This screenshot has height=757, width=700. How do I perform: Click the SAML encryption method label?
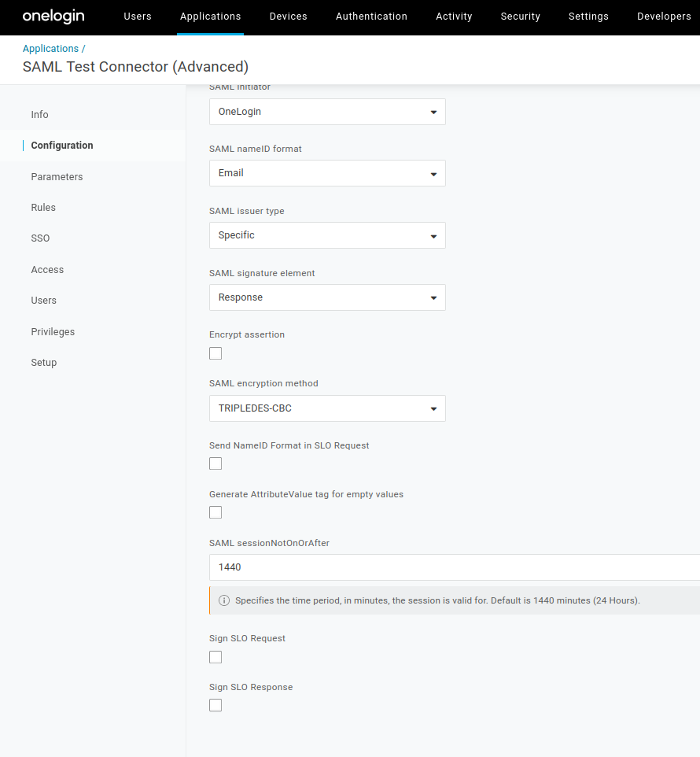(264, 384)
